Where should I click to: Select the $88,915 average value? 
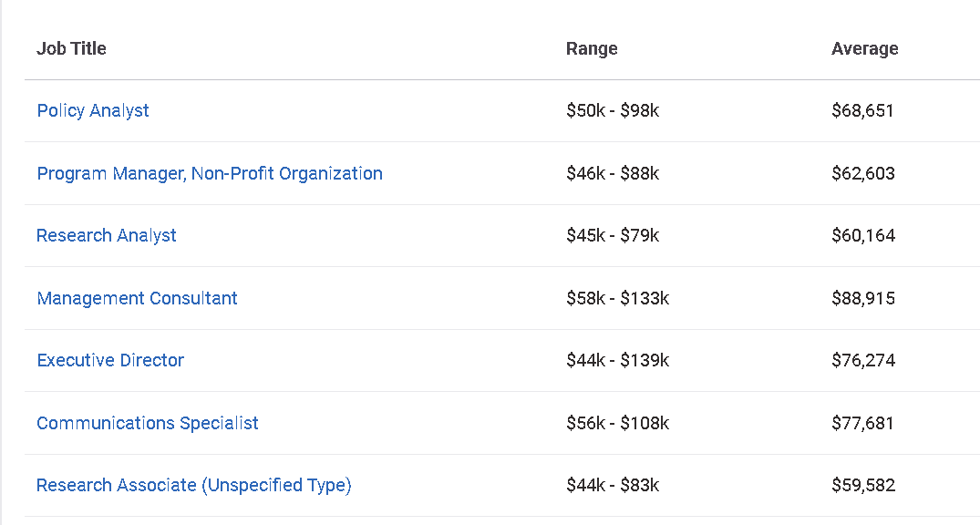863,298
